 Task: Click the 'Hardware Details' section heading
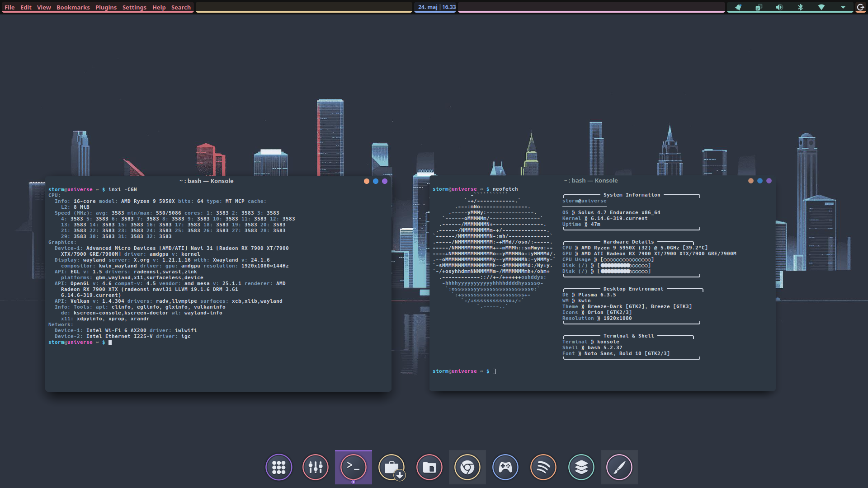pos(628,242)
